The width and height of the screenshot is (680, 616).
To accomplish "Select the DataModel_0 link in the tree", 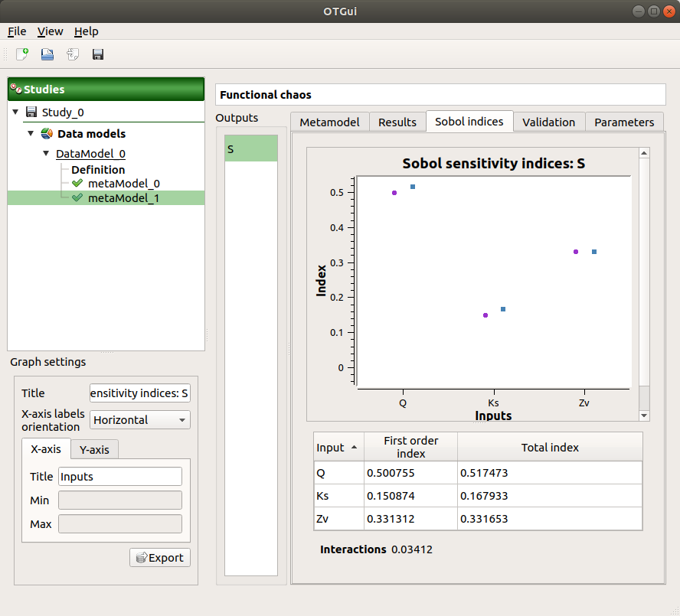I will point(90,153).
